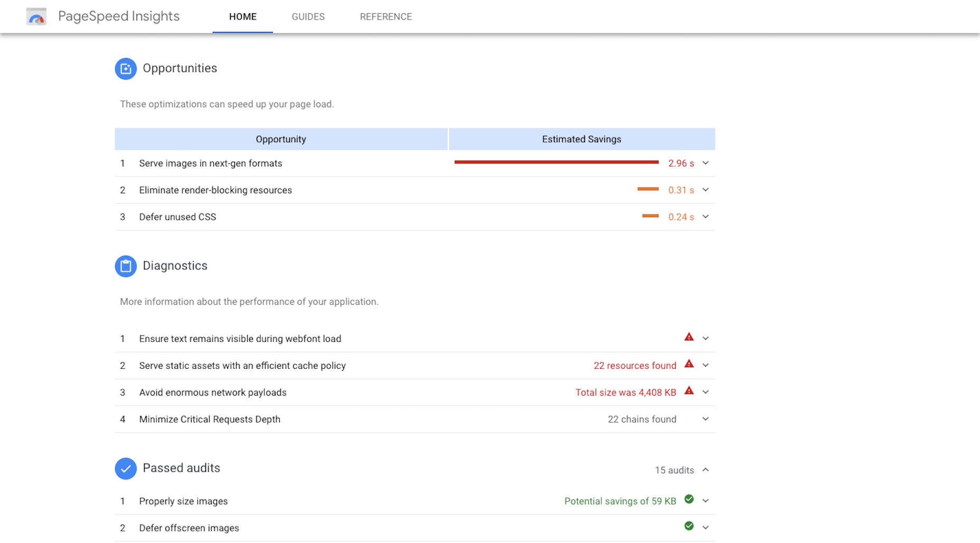Click the 22 chains found value
This screenshot has width=980, height=543.
[x=642, y=419]
